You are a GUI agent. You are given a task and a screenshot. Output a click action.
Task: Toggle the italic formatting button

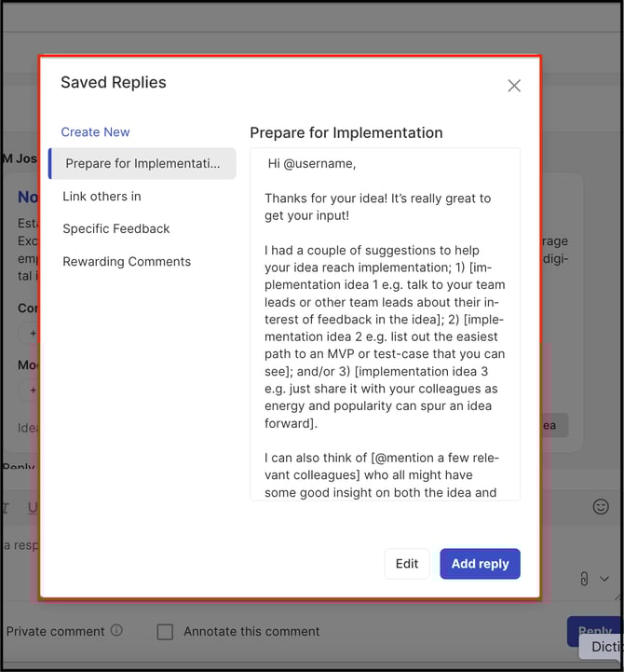point(6,508)
